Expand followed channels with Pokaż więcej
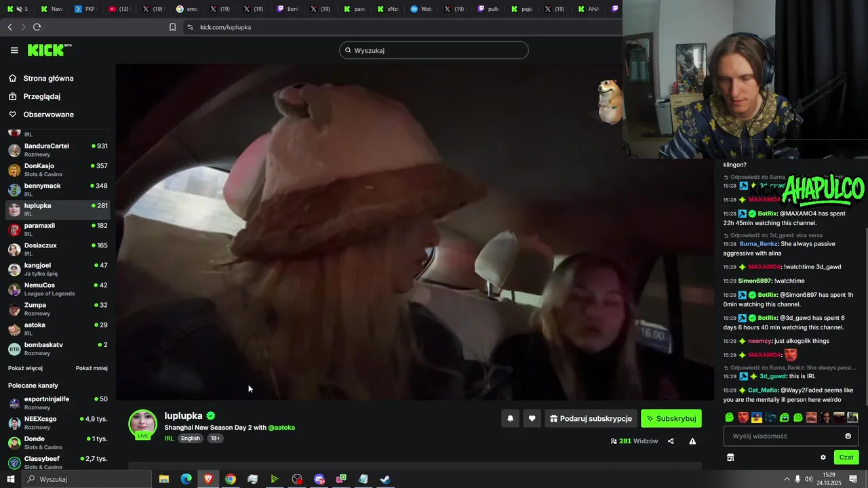Screen dimensions: 868x488 coord(25,368)
